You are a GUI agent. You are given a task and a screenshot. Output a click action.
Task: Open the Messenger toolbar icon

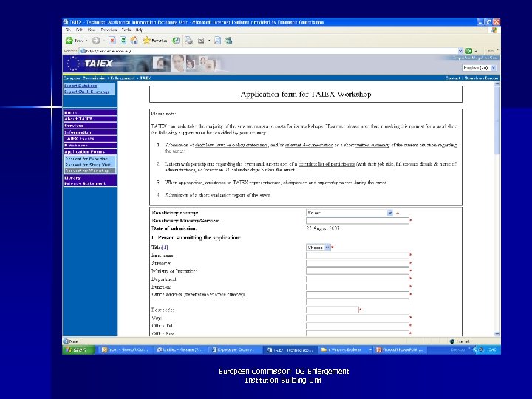coord(228,41)
